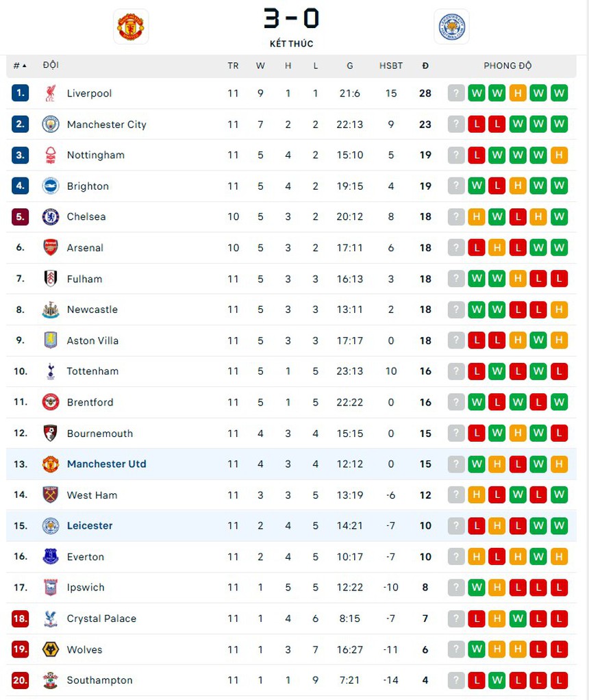Sort standings by HSBT goal difference header
The image size is (589, 700).
(391, 66)
